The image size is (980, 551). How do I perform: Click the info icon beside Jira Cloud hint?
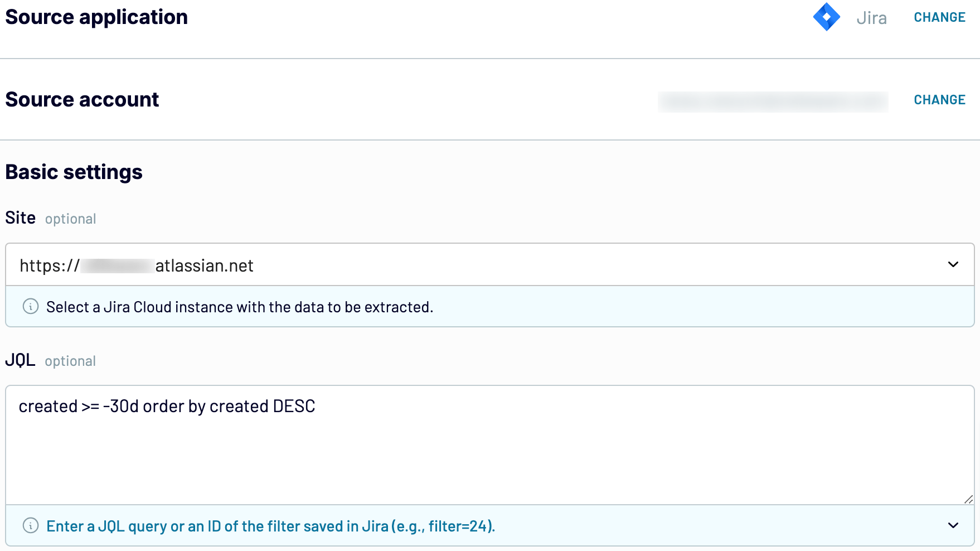click(31, 306)
